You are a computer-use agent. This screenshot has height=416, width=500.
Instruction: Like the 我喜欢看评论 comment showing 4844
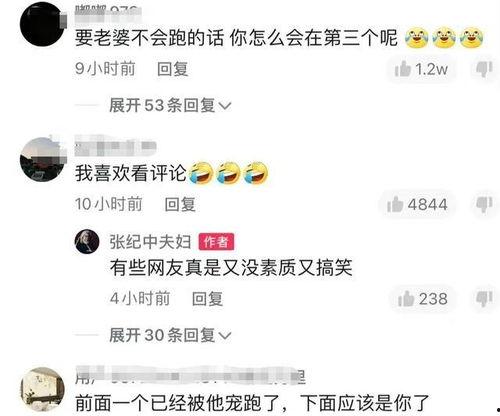pyautogui.click(x=417, y=204)
